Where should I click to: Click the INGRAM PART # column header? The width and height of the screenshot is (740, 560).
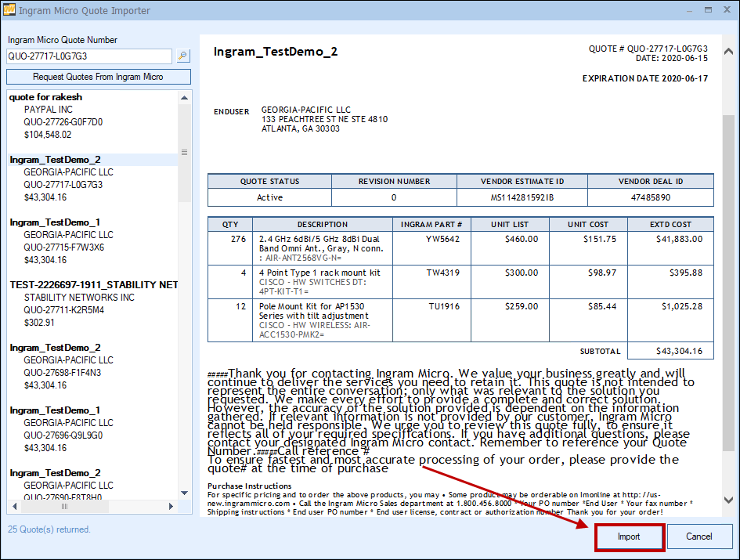(431, 224)
